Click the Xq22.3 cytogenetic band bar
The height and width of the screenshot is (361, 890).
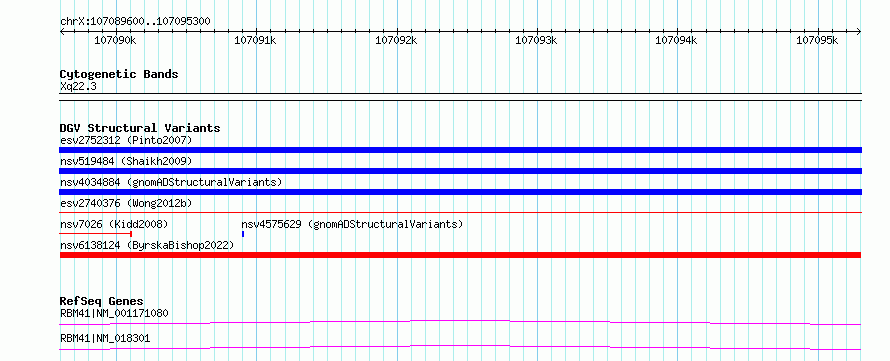tap(460, 97)
